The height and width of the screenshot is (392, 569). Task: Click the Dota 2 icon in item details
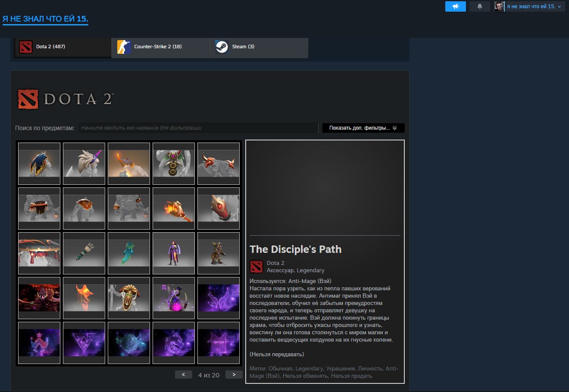coord(256,267)
